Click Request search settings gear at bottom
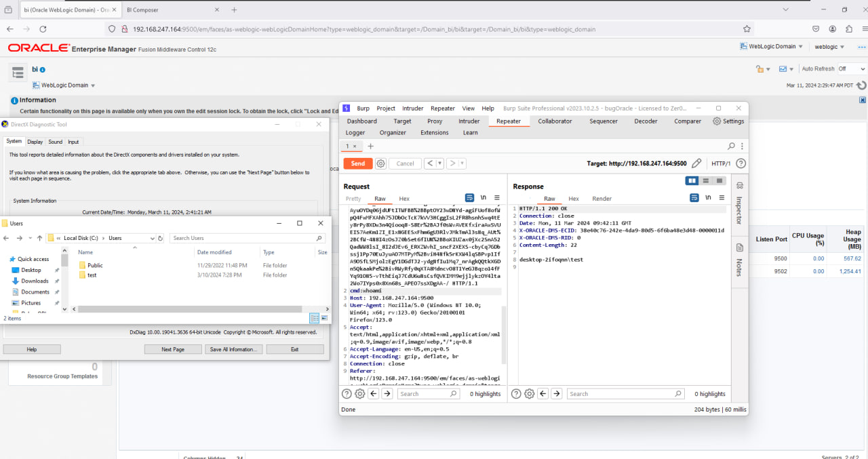Image resolution: width=868 pixels, height=459 pixels. (x=359, y=394)
